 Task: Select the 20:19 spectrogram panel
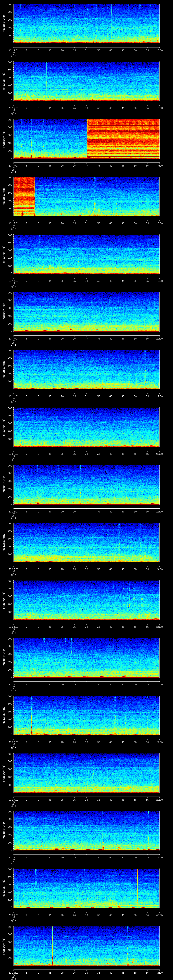[x=87, y=312]
